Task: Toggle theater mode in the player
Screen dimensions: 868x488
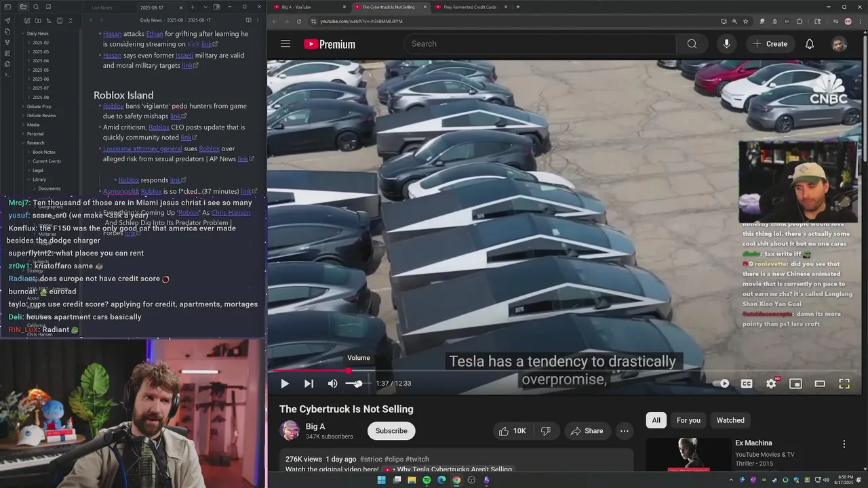Action: [820, 384]
